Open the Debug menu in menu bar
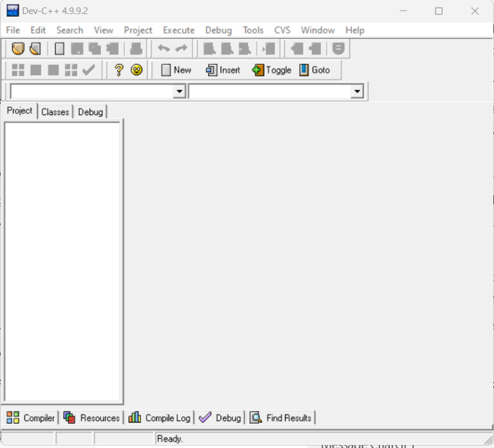The width and height of the screenshot is (494, 448). [x=218, y=30]
